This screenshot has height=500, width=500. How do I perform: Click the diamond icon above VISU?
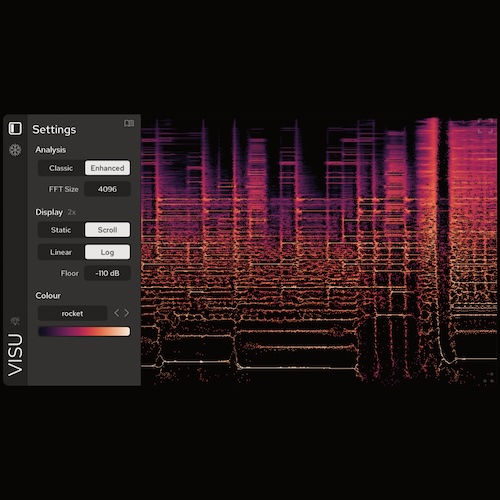(15, 321)
